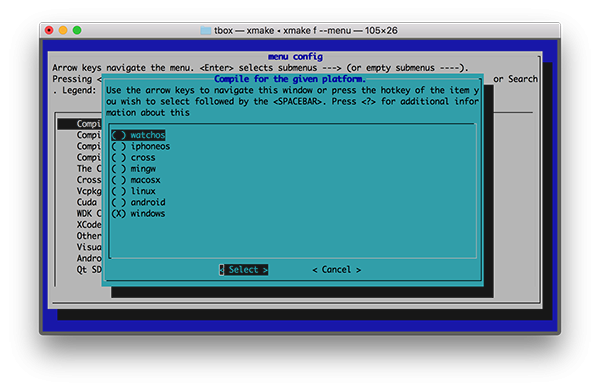The width and height of the screenshot is (600, 391).
Task: Maximize the terminal with green button
Action: [77, 30]
